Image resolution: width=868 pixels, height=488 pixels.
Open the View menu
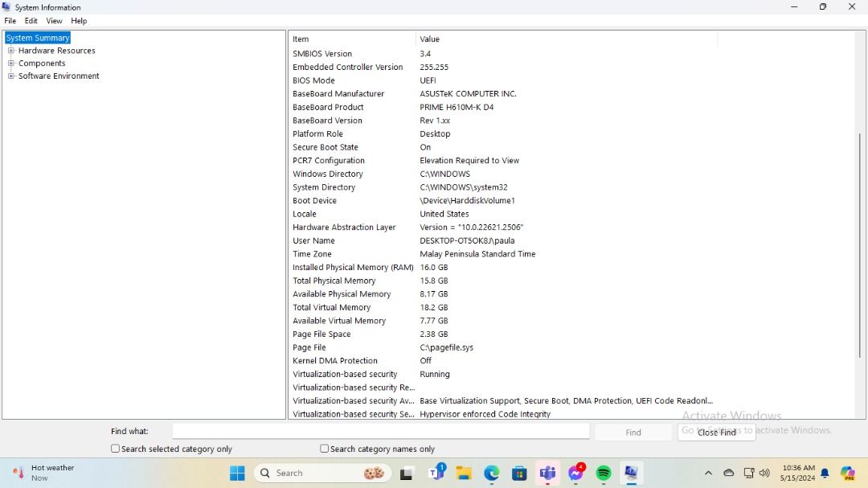tap(54, 20)
